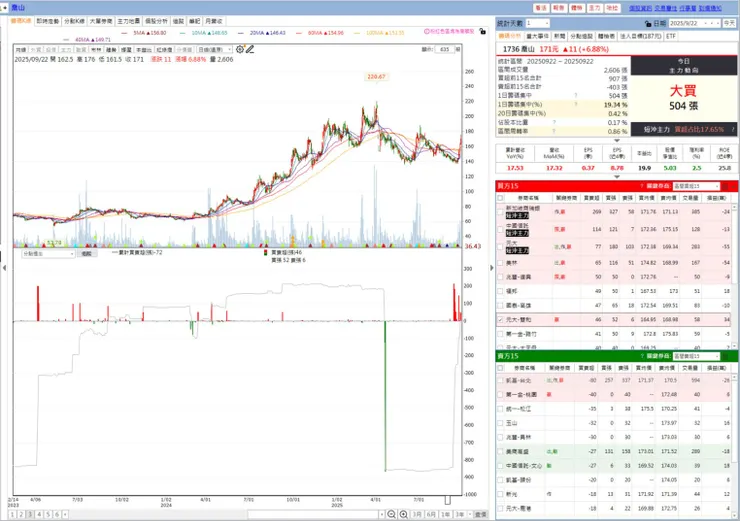Image resolution: width=740 pixels, height=521 pixels.
Task: Click the question mark in 賣方15 header
Action: coord(641,356)
